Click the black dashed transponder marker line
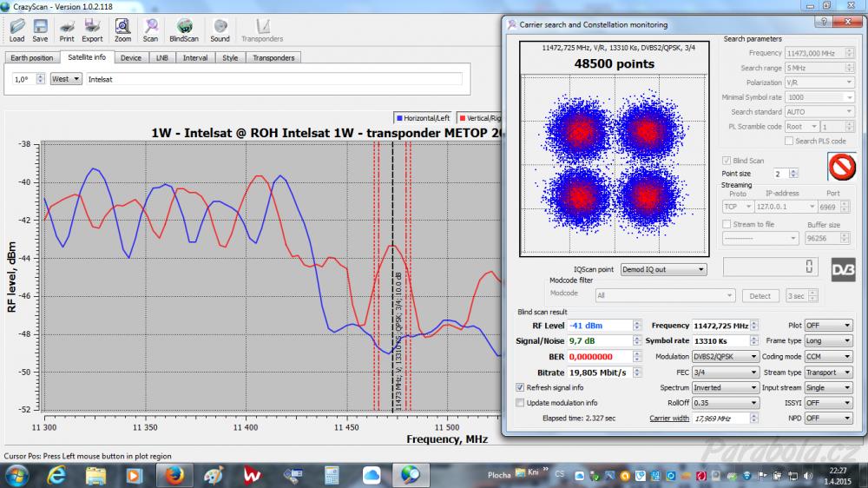 pos(393,277)
